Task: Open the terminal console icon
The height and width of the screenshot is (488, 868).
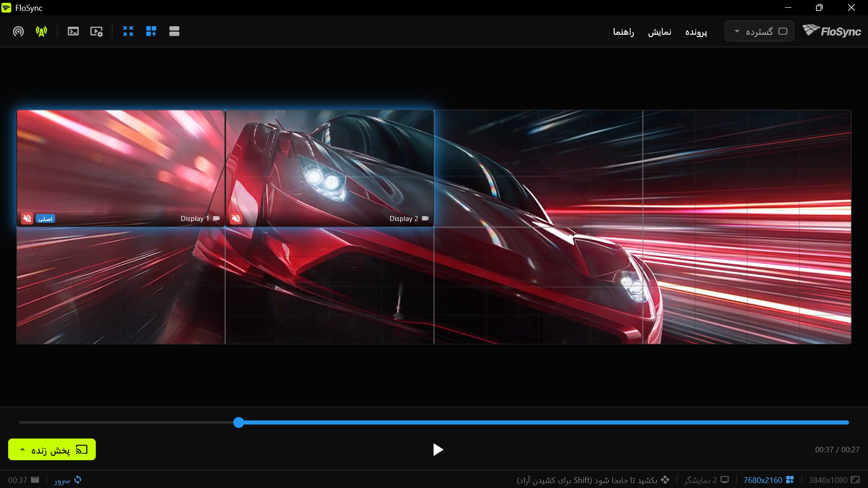Action: coord(73,31)
